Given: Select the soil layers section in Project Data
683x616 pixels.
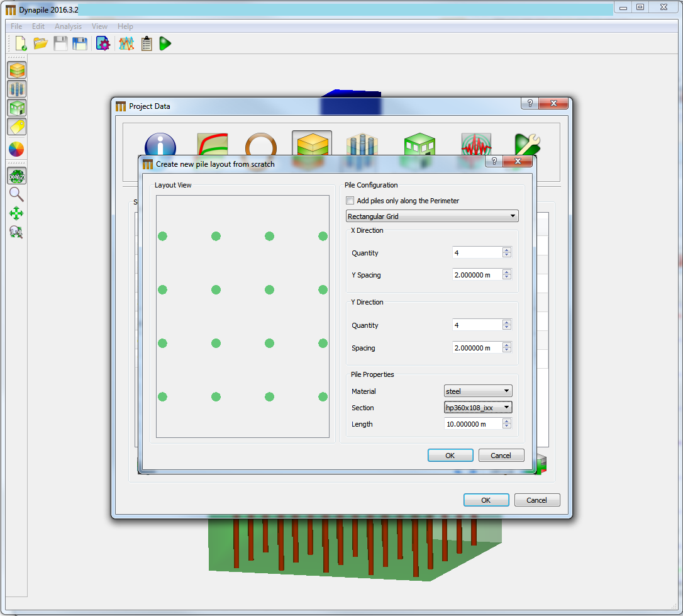Looking at the screenshot, I should tap(312, 143).
